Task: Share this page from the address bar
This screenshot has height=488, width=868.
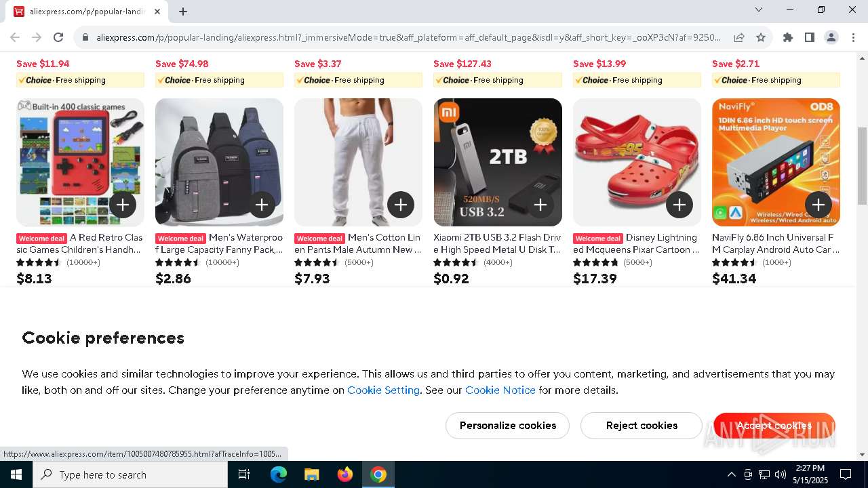Action: click(739, 37)
